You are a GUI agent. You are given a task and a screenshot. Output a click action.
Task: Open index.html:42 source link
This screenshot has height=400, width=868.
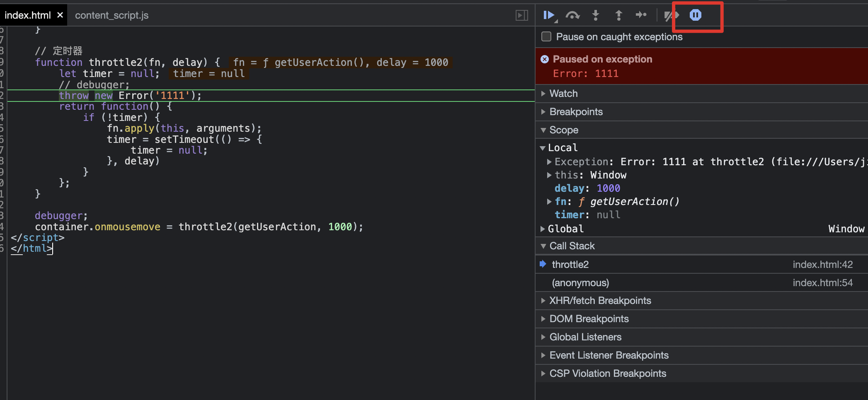[823, 264]
